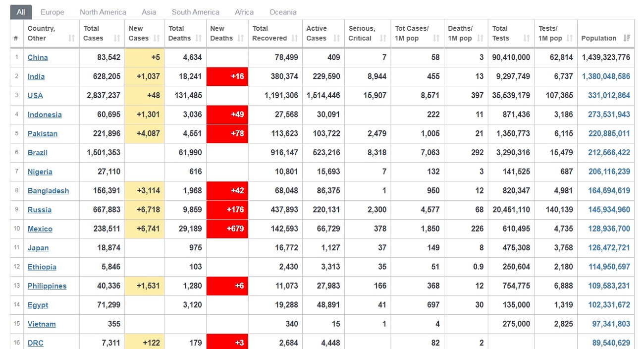The width and height of the screenshot is (644, 349).
Task: Click Total Tests column sort arrows
Action: point(527,38)
